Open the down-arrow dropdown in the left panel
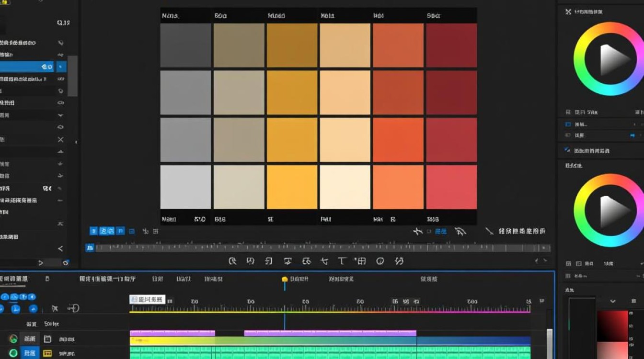This screenshot has width=644, height=359. pos(60,115)
